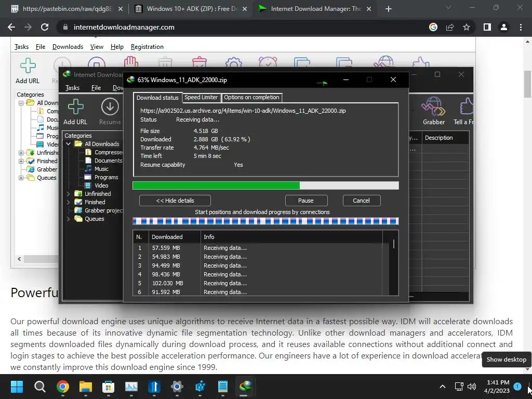
Task: Switch to Speed Limiter tab
Action: point(201,97)
